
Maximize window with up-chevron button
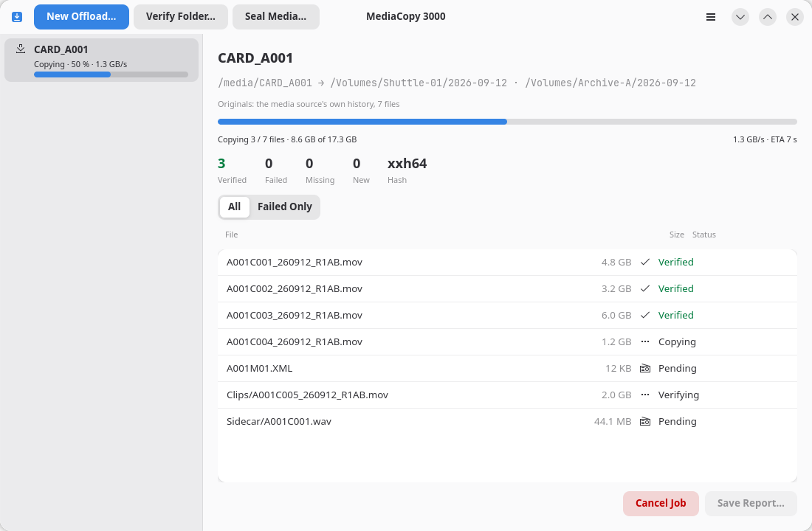[x=768, y=17]
